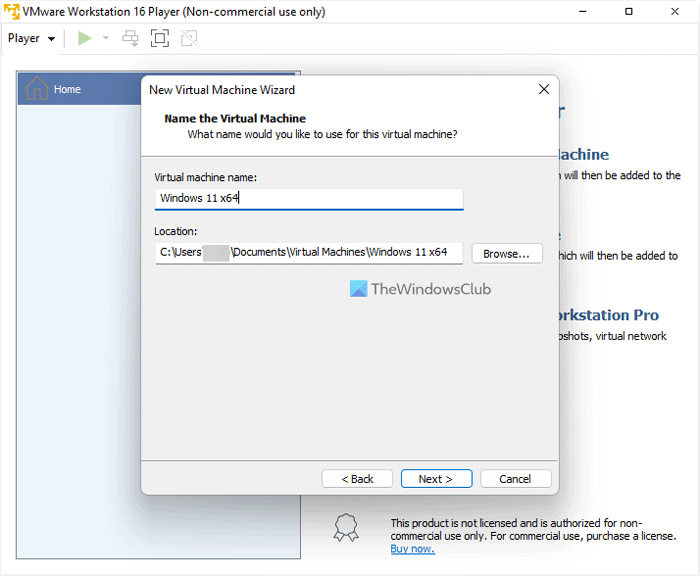Screen dimensions: 700x576
Task: Click Send Ctrl+Alt+Del toolbar icon
Action: 130,38
